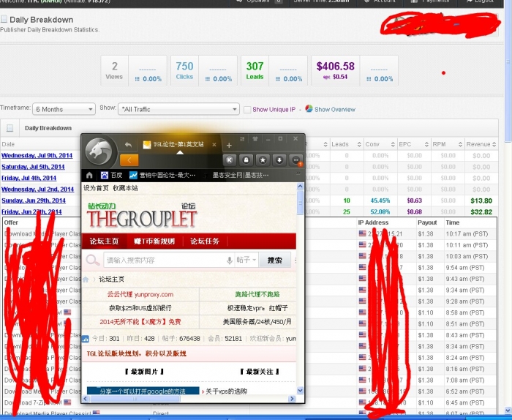
Task: Open the download arrow icon in browser toolbar
Action: (x=279, y=160)
